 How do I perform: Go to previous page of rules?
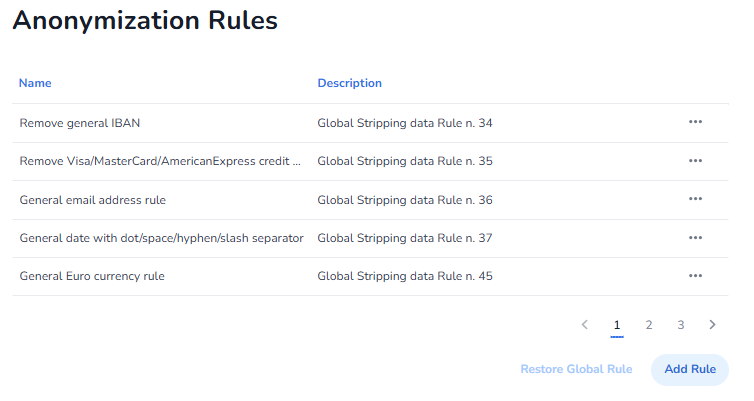pyautogui.click(x=585, y=325)
